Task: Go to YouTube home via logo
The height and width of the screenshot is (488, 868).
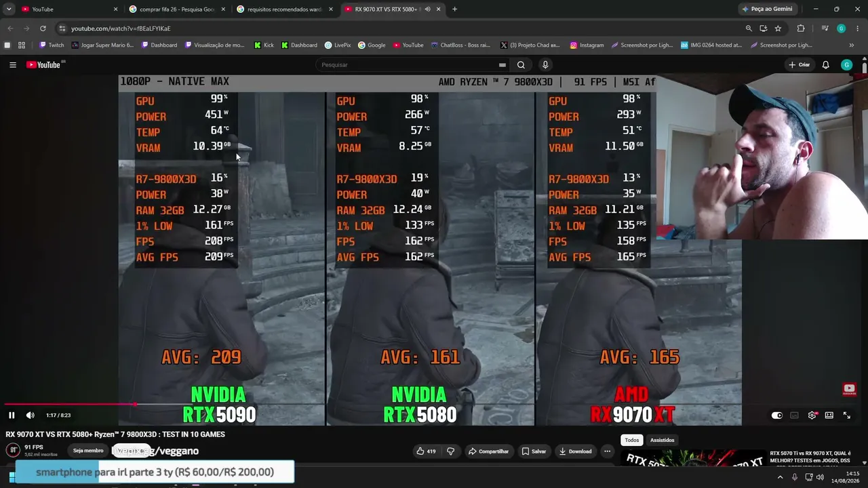Action: click(45, 65)
